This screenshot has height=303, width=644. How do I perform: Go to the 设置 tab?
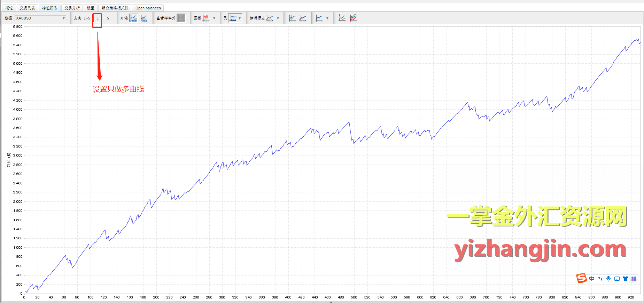coord(91,8)
